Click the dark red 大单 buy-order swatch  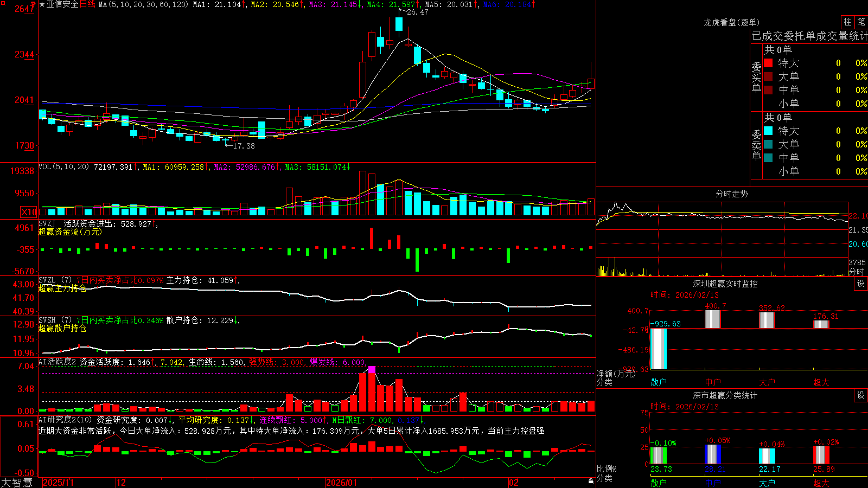point(768,76)
